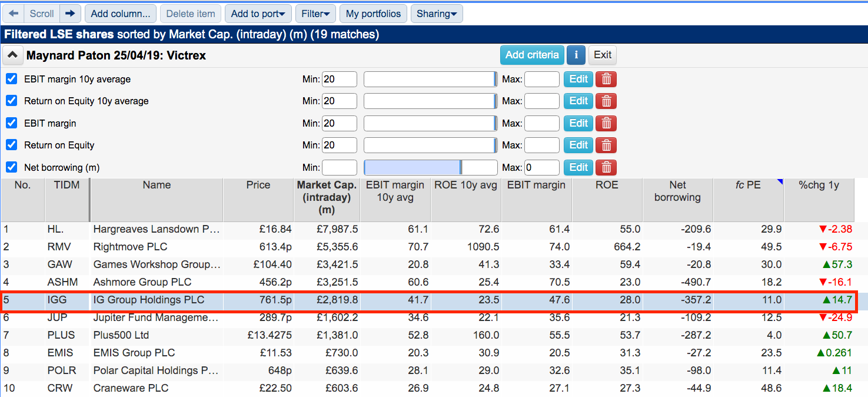Delete the EBIT margin criterion with trash icon
The width and height of the screenshot is (868, 397).
[606, 123]
